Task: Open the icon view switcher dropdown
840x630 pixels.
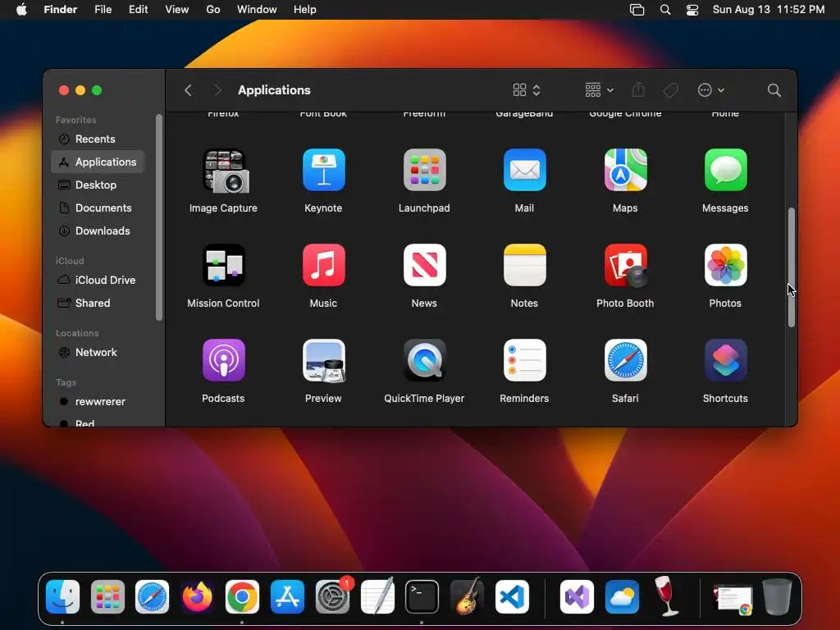Action: [527, 90]
